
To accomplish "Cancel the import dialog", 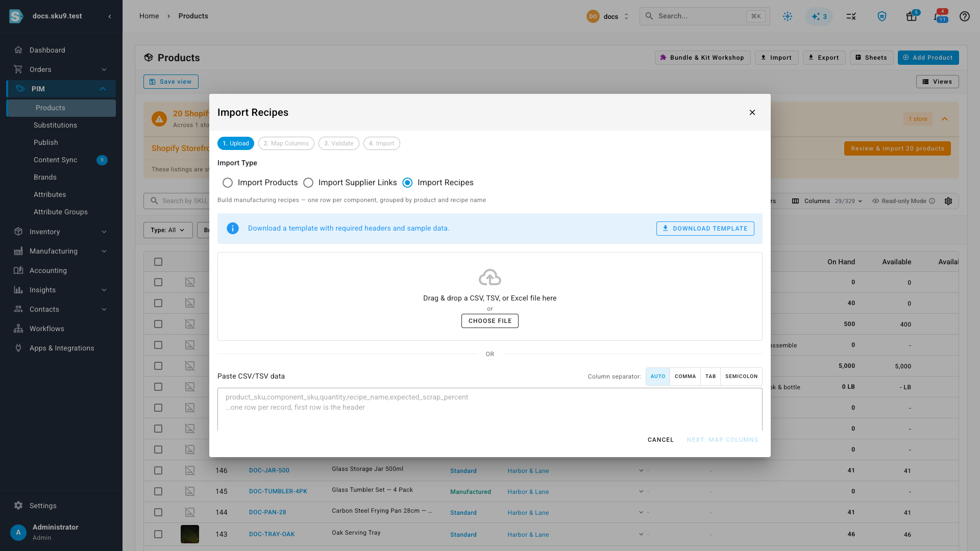I will (660, 440).
